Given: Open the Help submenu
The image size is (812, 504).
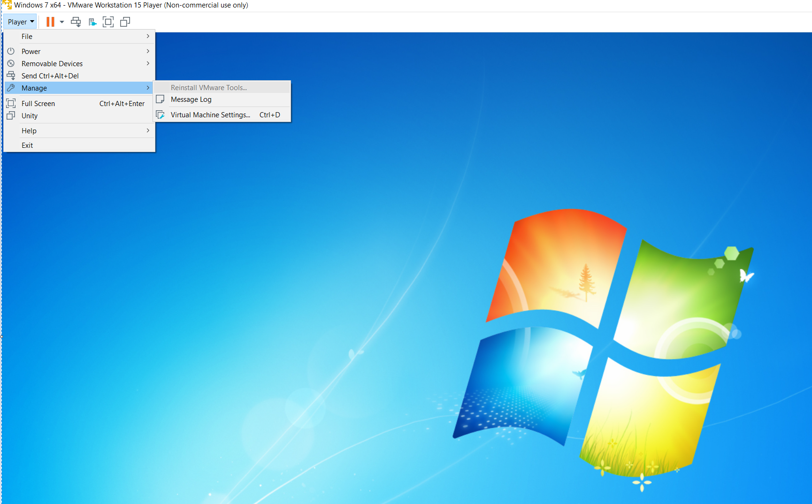Looking at the screenshot, I should click(x=79, y=130).
